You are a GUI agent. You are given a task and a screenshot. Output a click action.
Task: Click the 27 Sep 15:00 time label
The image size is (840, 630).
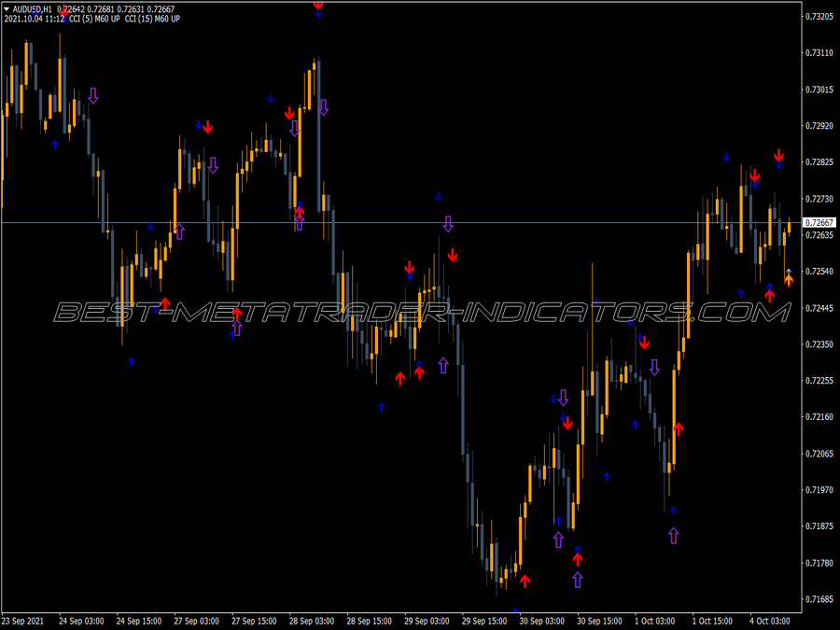pyautogui.click(x=254, y=622)
